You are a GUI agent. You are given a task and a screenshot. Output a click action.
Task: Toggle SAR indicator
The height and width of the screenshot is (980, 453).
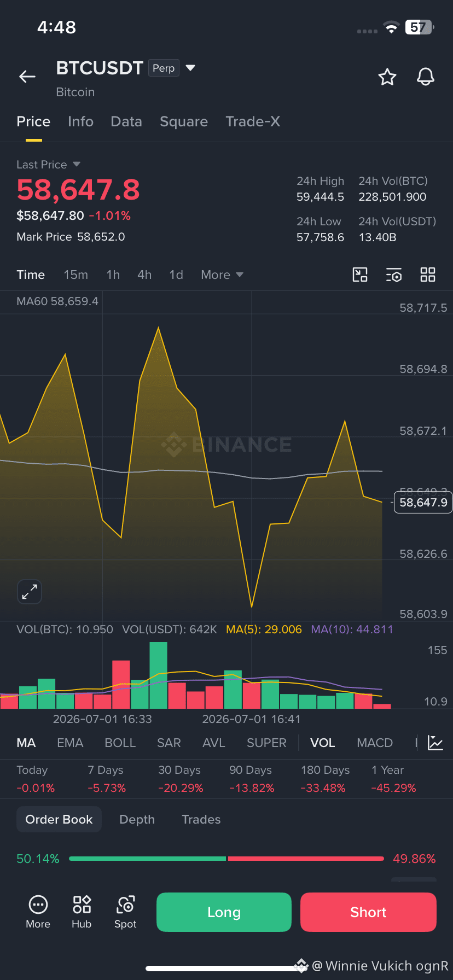[169, 743]
